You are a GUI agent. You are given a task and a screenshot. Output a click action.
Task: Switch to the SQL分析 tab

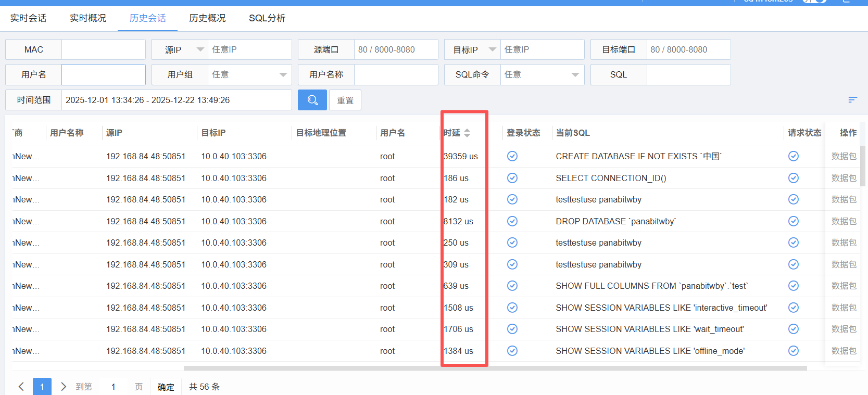point(267,18)
